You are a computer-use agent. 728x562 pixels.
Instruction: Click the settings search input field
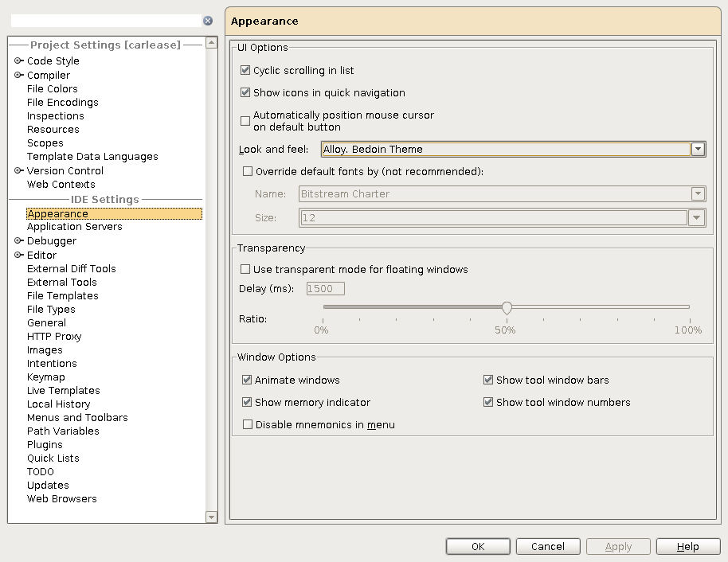(x=106, y=21)
